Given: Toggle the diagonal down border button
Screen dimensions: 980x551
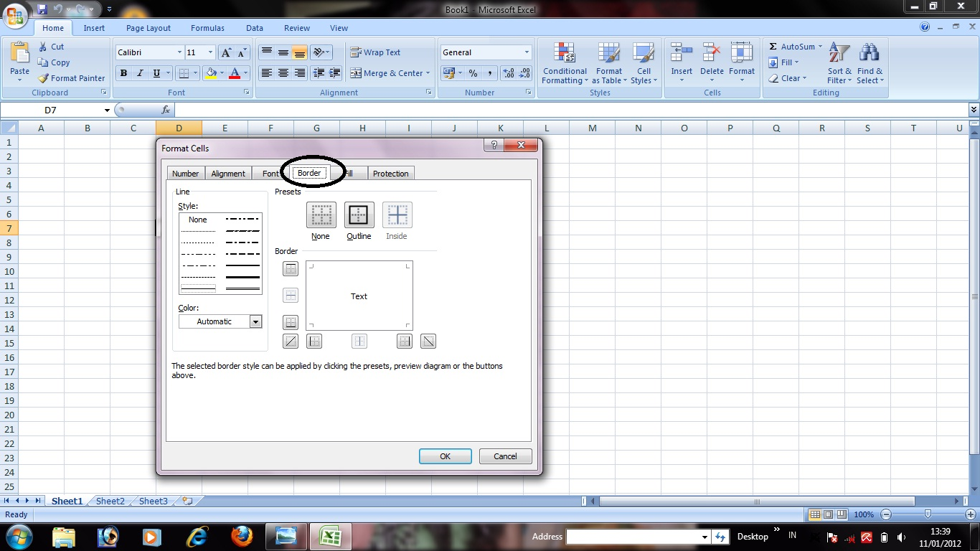Looking at the screenshot, I should (428, 341).
